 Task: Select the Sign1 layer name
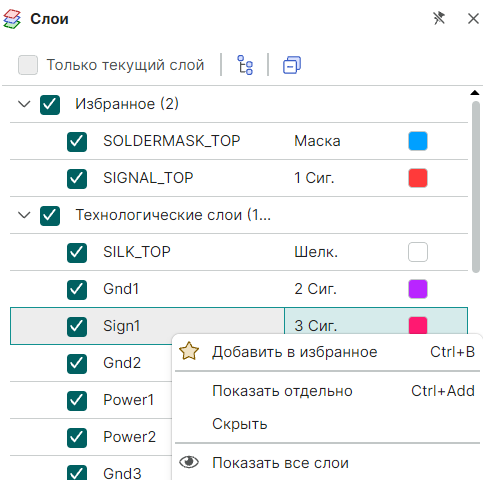(122, 326)
